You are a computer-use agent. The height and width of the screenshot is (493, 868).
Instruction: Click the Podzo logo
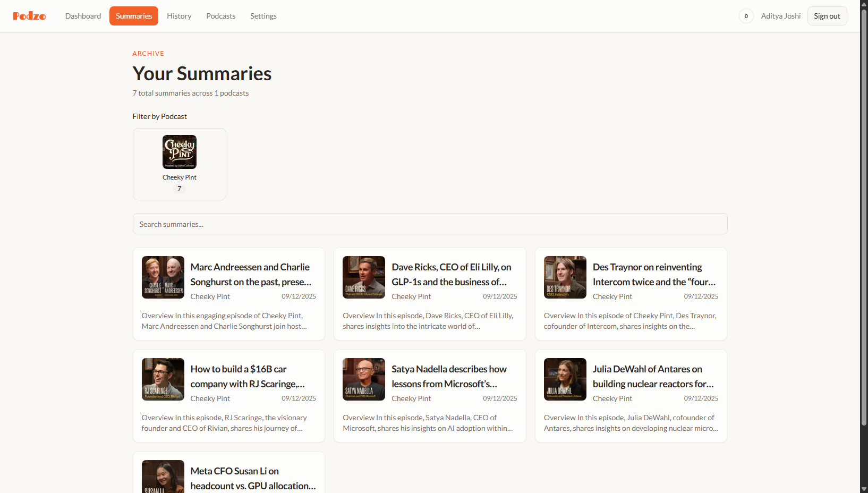point(29,16)
